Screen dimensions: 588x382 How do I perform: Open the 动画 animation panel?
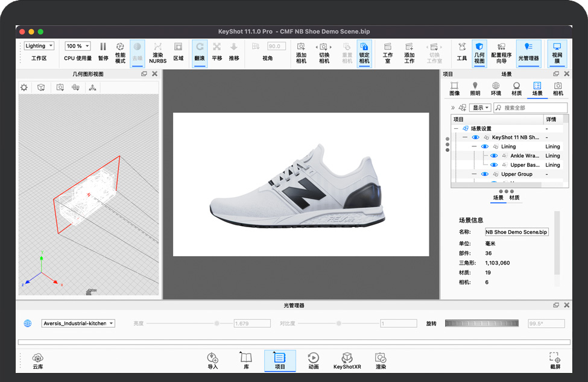point(314,359)
